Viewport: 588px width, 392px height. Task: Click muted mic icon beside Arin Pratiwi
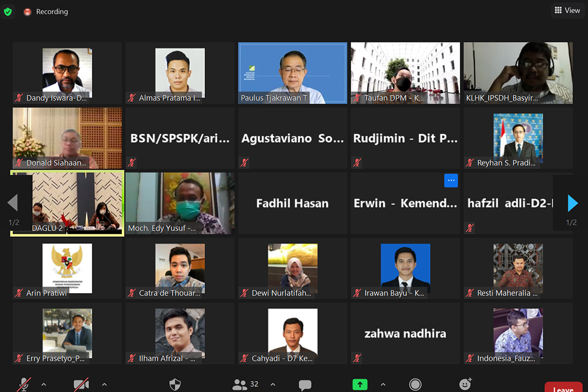[x=19, y=293]
